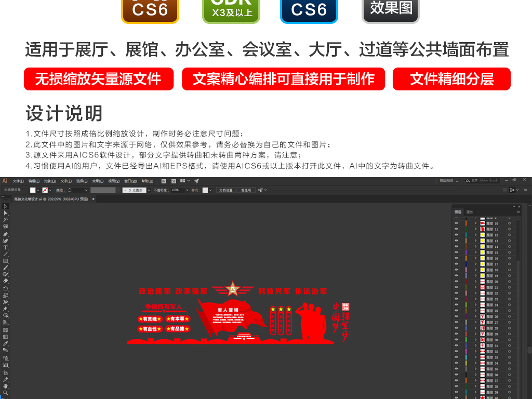Hide the 图层 10 layer
Viewport: 532px width, 399px height.
[x=456, y=224]
